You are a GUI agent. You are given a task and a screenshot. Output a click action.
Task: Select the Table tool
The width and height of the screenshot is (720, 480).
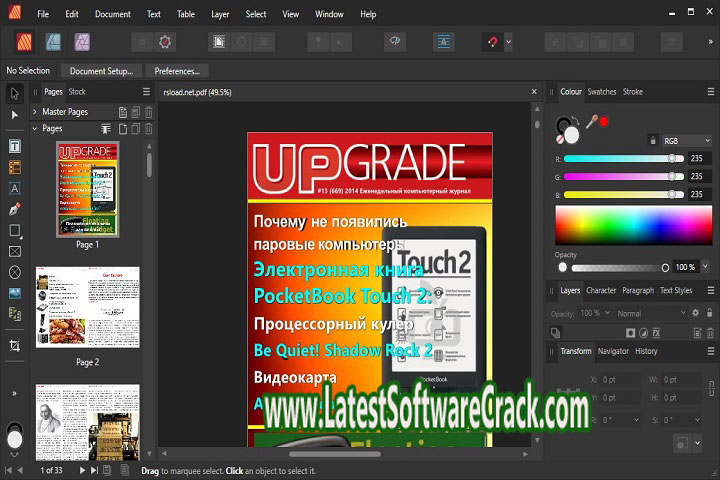tap(15, 168)
